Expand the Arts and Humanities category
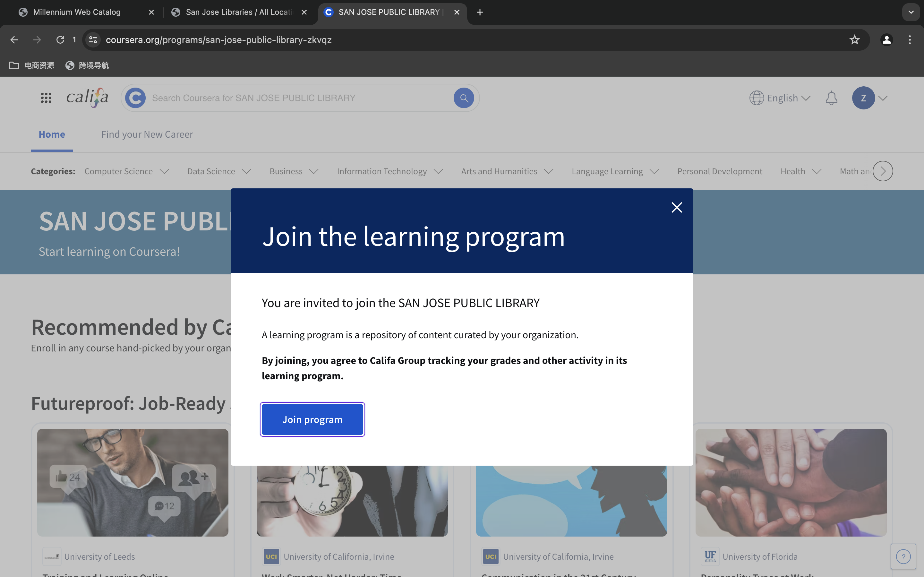 point(507,171)
